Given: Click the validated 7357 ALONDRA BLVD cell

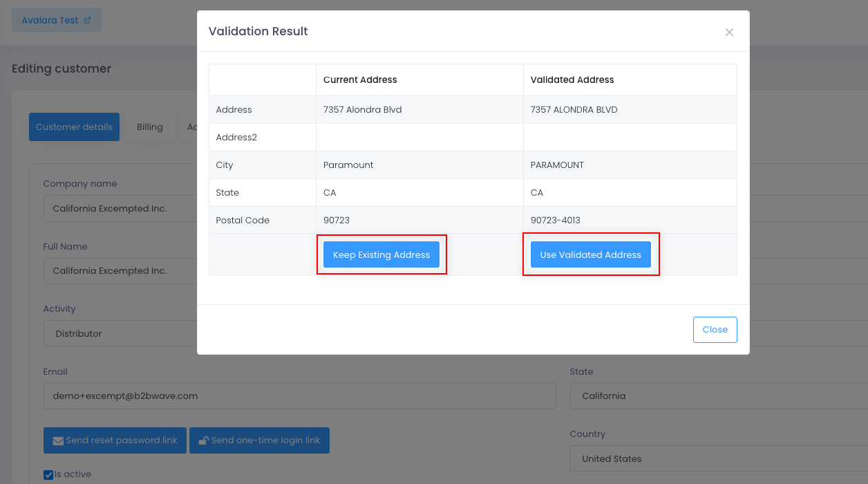Looking at the screenshot, I should 574,110.
